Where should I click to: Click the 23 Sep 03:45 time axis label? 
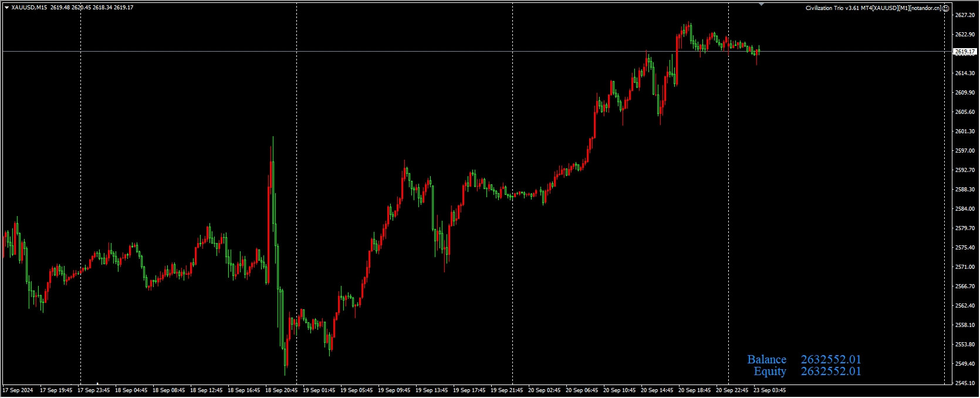point(770,390)
